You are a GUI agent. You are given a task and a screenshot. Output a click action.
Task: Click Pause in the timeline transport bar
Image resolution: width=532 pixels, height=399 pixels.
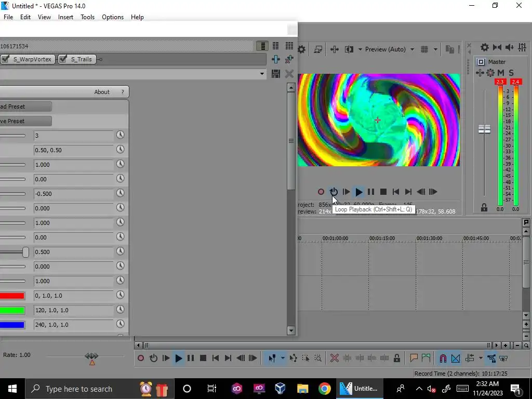[191, 358]
